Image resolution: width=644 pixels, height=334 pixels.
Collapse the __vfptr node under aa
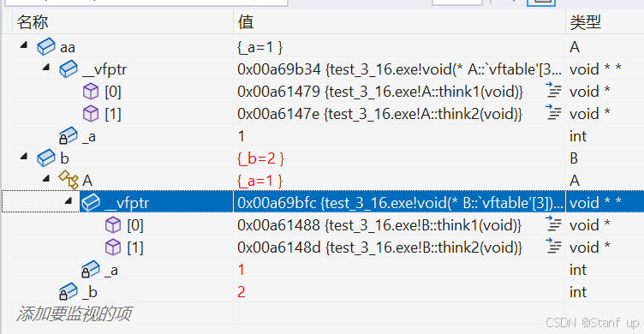click(x=46, y=67)
